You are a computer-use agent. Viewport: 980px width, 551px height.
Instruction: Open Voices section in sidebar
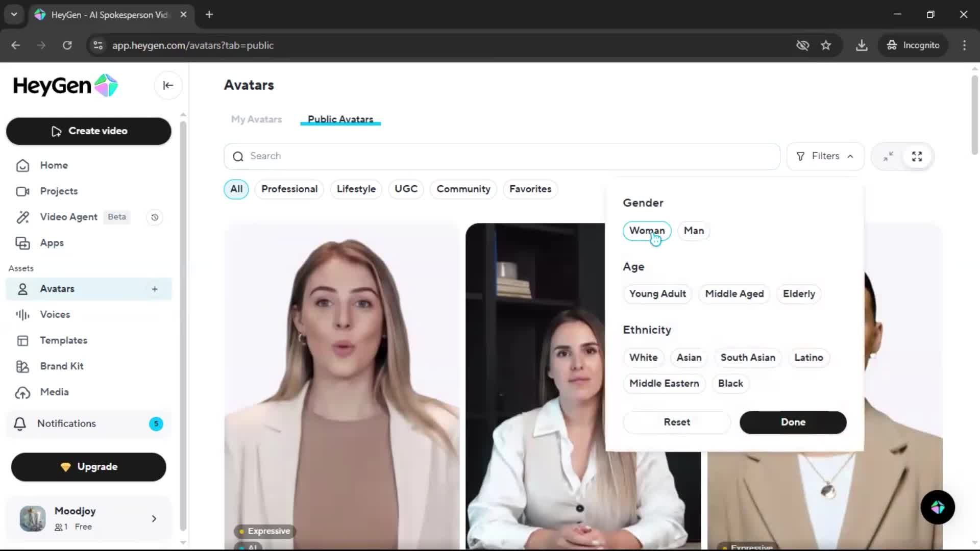click(x=55, y=315)
